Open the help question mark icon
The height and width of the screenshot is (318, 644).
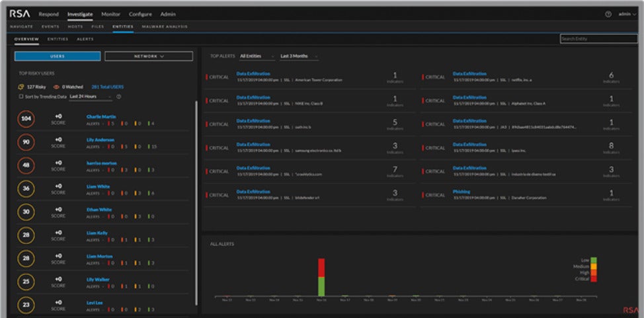coord(608,14)
